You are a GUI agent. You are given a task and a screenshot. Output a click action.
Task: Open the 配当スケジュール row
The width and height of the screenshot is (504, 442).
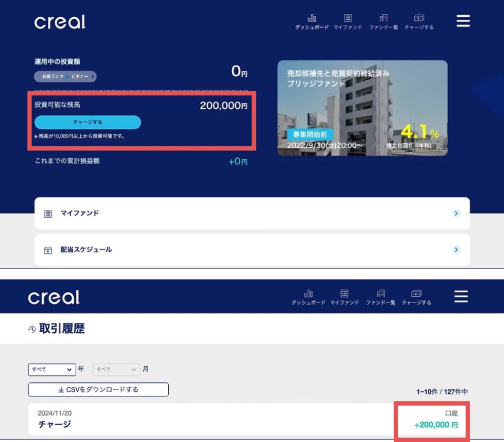pyautogui.click(x=252, y=250)
